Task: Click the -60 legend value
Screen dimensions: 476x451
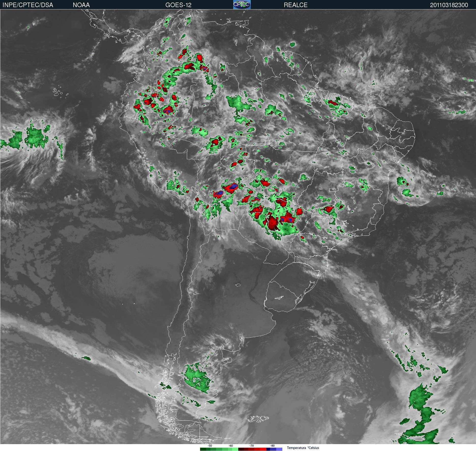Action: click(231, 446)
